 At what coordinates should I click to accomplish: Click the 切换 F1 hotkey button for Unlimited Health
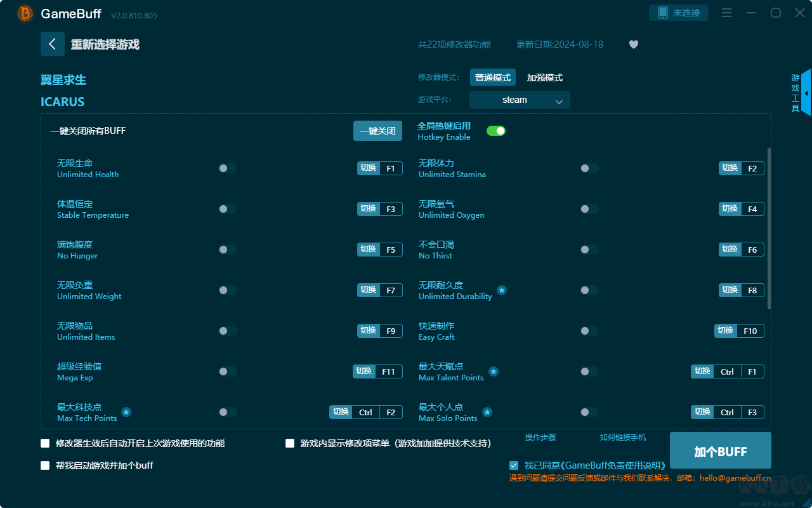click(380, 168)
